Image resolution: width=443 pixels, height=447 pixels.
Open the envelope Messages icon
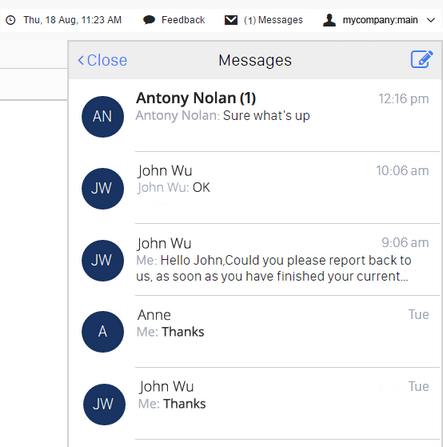(x=231, y=20)
